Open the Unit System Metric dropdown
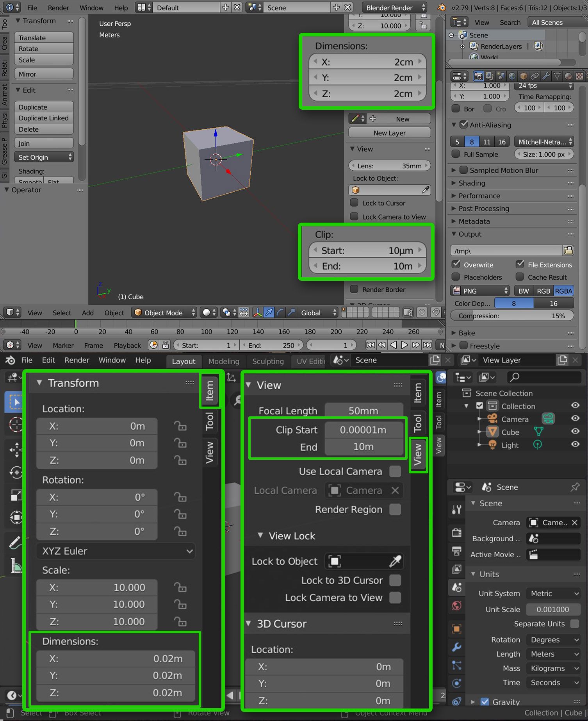 point(553,593)
